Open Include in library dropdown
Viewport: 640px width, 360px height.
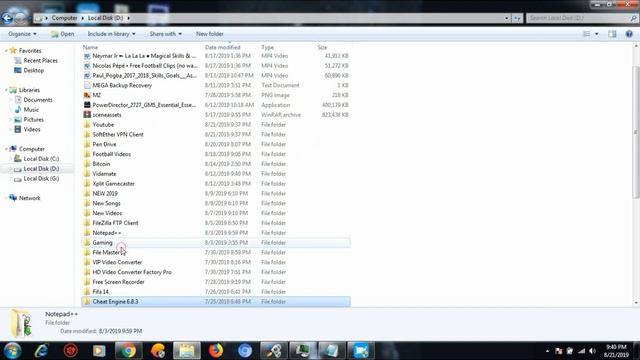pyautogui.click(x=111, y=34)
